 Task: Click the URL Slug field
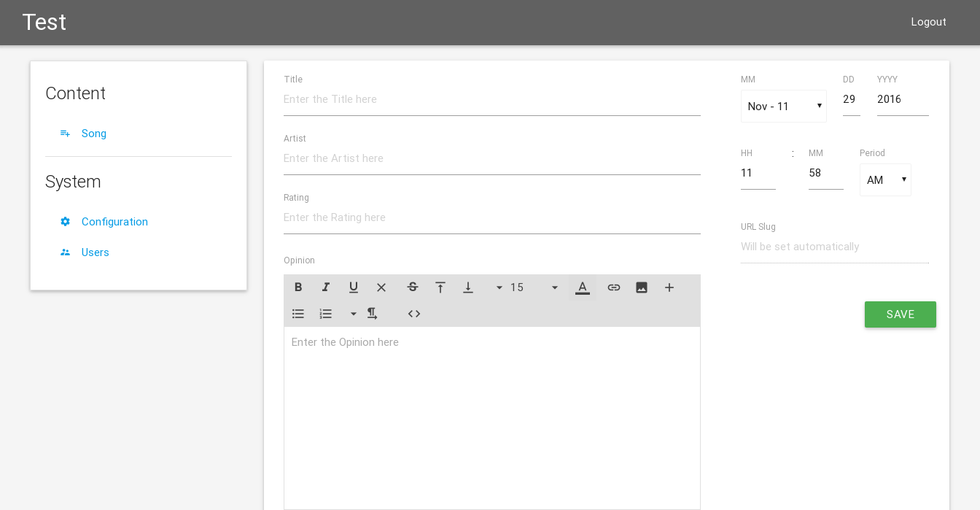[x=835, y=247]
